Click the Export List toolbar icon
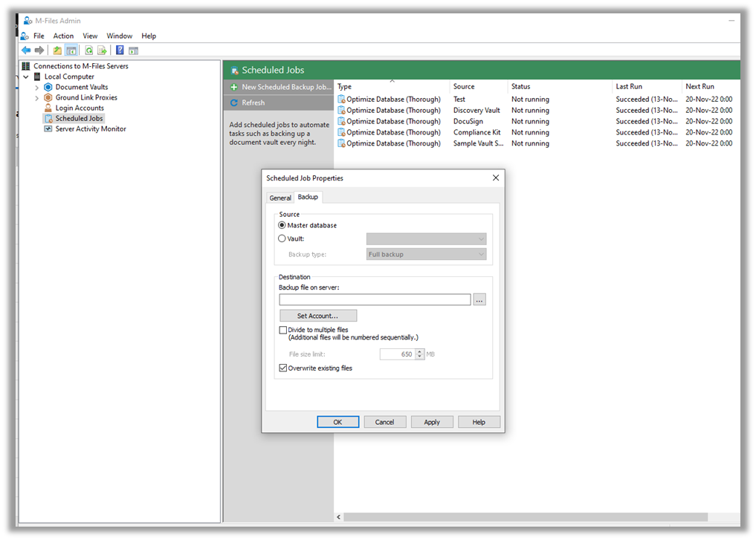Screen dimensions: 756x540 click(x=102, y=50)
